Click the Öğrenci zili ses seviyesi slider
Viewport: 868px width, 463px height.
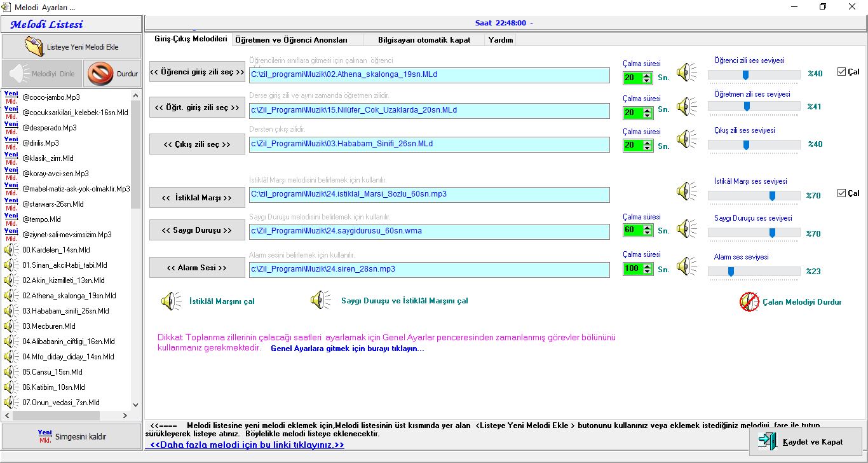(x=754, y=74)
